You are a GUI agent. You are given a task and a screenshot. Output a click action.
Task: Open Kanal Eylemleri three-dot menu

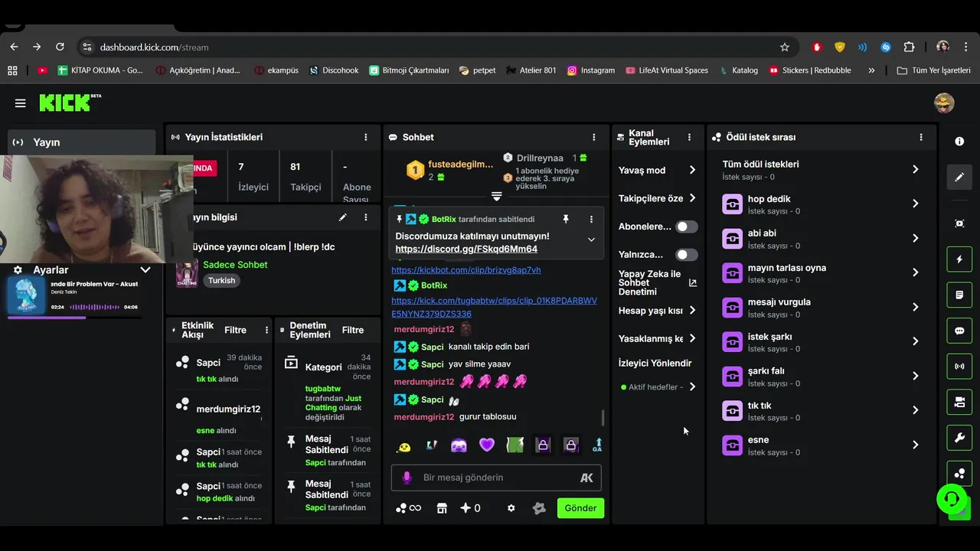689,138
